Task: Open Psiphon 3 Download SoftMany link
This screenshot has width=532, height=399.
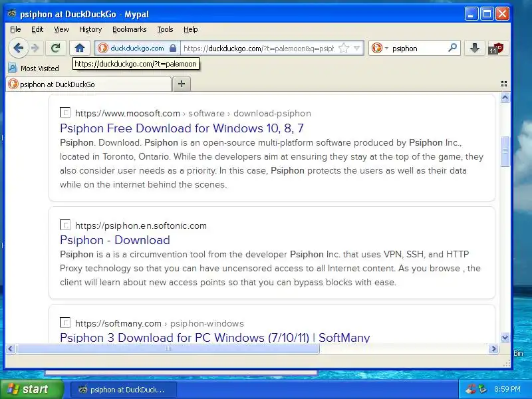Action: pyautogui.click(x=215, y=338)
